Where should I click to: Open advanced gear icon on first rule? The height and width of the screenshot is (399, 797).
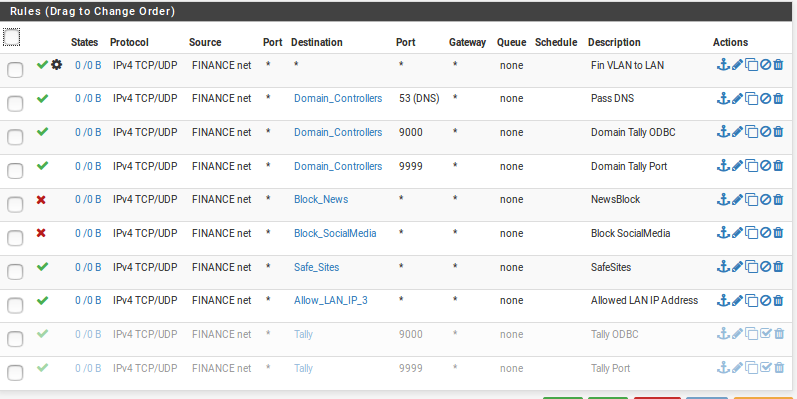[56, 65]
